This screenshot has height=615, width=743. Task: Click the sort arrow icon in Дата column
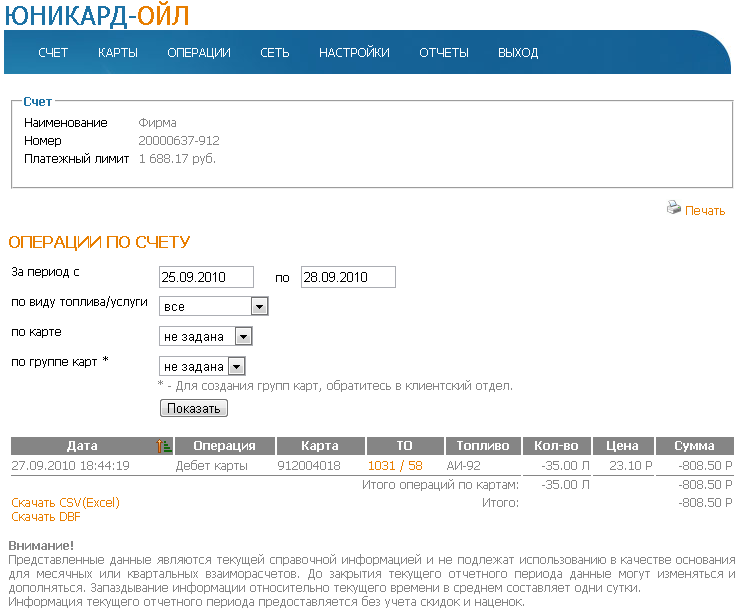[165, 446]
